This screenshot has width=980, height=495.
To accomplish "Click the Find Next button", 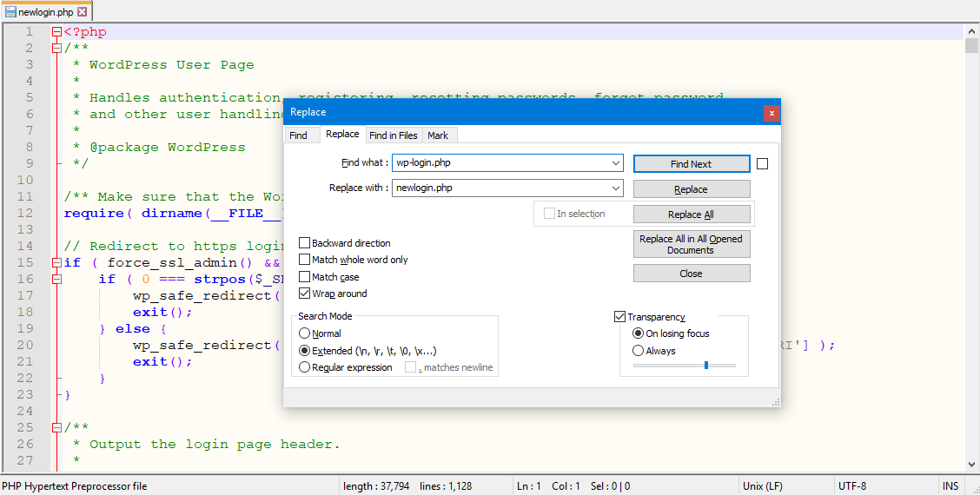I will pos(692,164).
